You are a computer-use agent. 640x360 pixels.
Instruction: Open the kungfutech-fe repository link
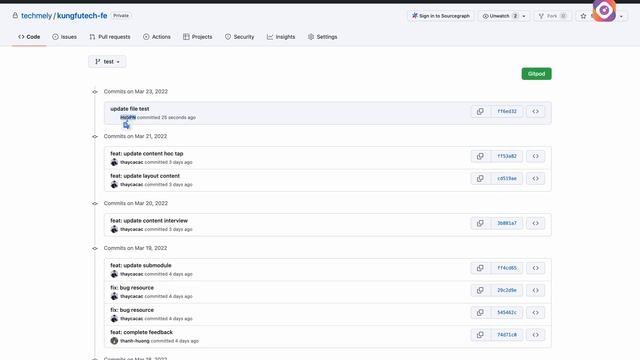click(x=82, y=16)
